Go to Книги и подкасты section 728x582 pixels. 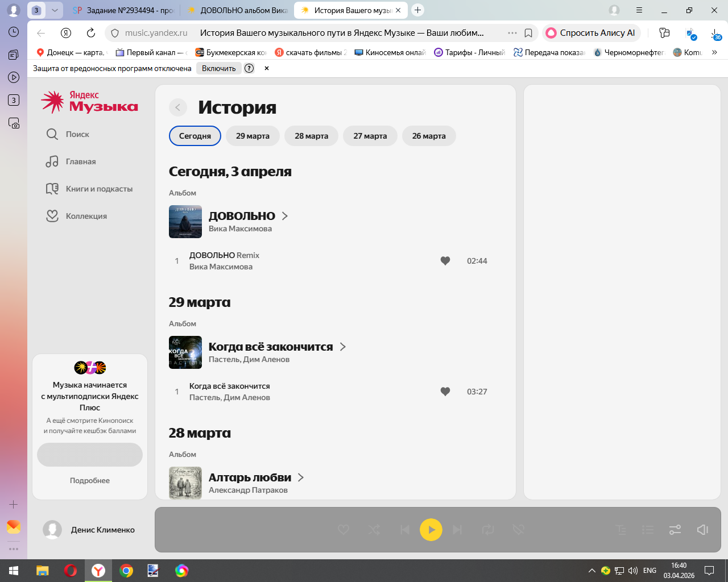pos(99,189)
